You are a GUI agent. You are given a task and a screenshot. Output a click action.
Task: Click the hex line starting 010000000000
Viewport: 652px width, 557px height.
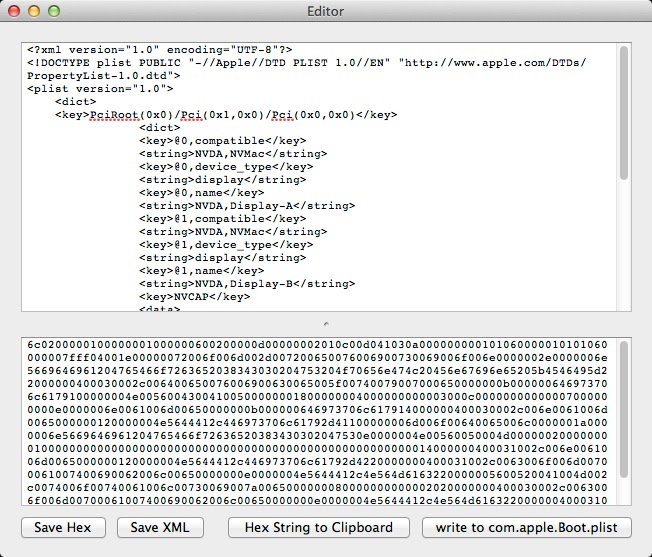point(317,449)
